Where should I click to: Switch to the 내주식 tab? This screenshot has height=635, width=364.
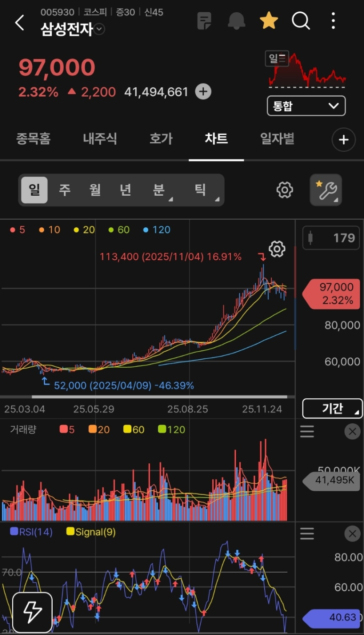click(100, 139)
